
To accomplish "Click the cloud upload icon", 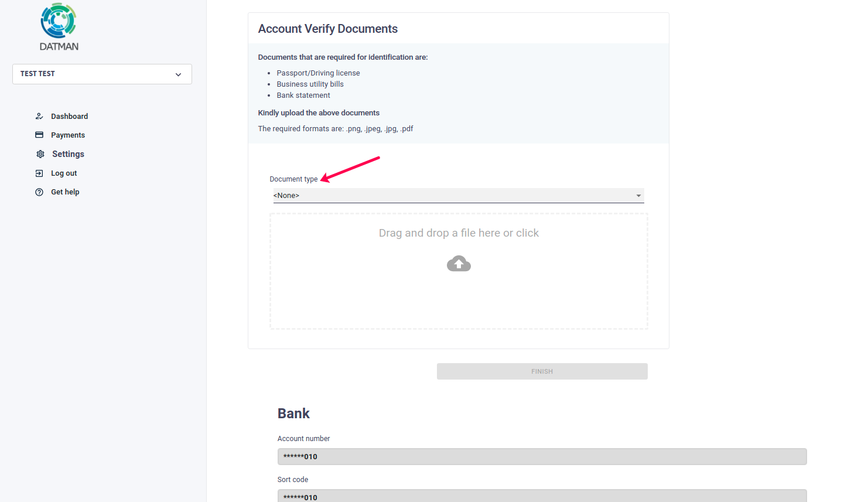I will point(459,264).
